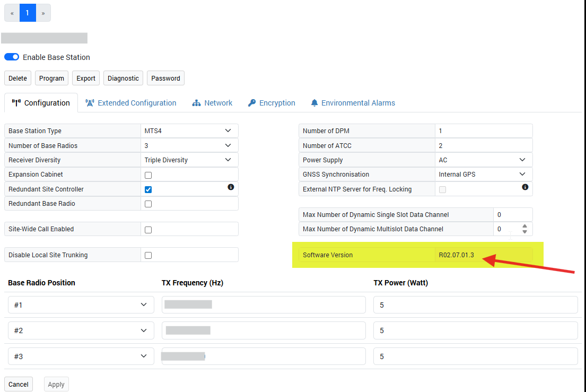Screen dimensions: 586x392
Task: Click the key icon on the Encryption tab
Action: click(x=252, y=103)
